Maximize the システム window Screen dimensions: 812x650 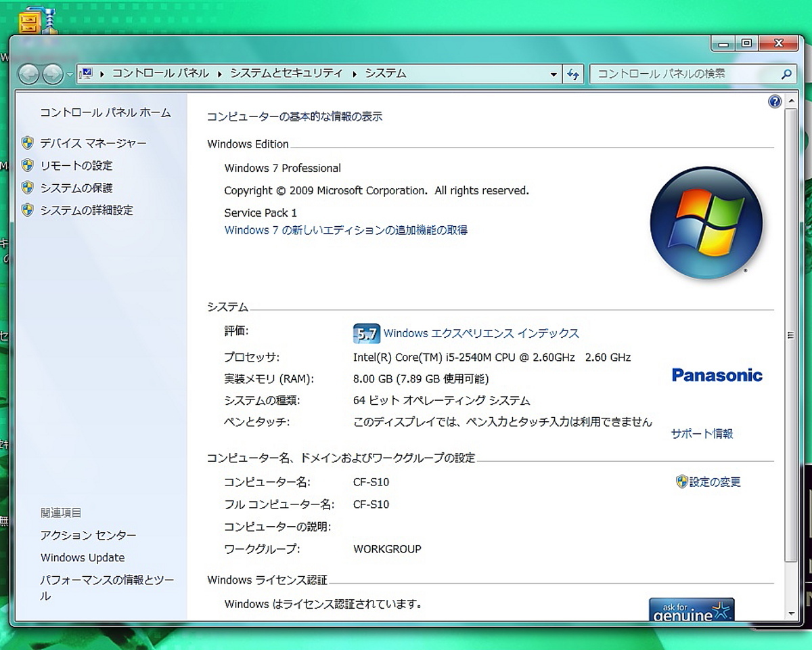(x=746, y=43)
